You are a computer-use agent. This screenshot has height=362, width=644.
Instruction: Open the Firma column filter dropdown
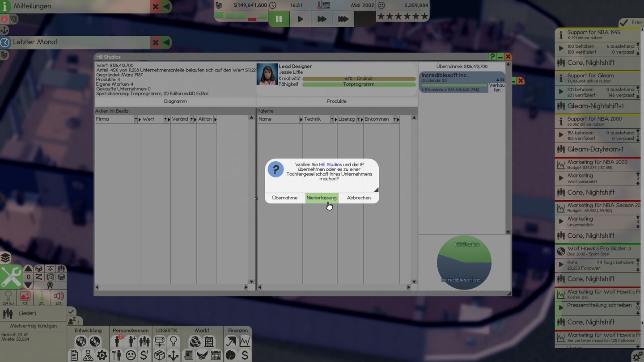(136, 119)
